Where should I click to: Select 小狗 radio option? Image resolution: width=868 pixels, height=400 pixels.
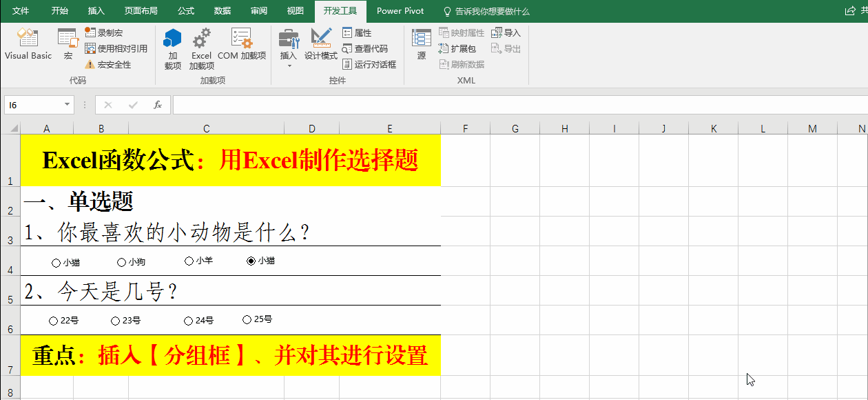(x=131, y=262)
